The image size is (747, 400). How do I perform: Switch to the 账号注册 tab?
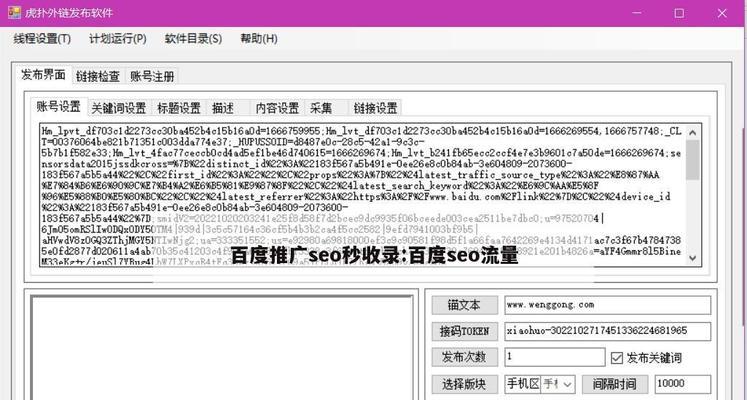pyautogui.click(x=151, y=77)
